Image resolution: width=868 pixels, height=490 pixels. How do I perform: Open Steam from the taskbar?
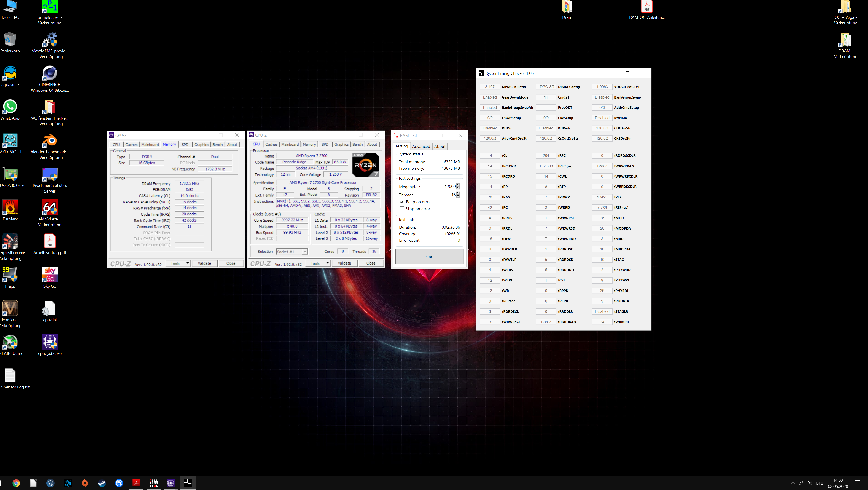(102, 483)
